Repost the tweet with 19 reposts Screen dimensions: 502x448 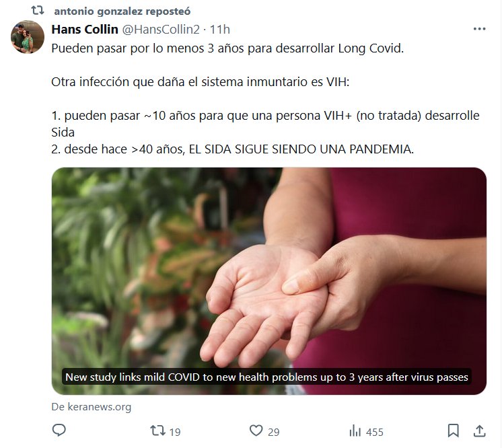[158, 431]
